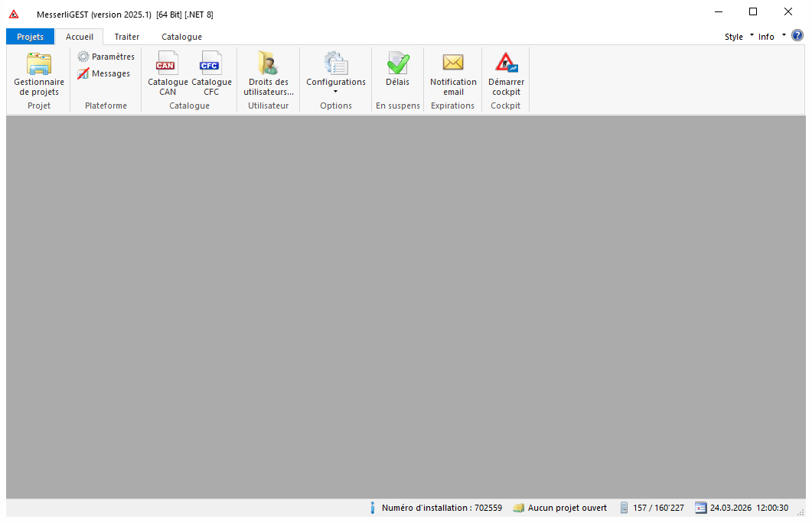
Task: Open the Gestionnaire de projets
Action: (39, 74)
